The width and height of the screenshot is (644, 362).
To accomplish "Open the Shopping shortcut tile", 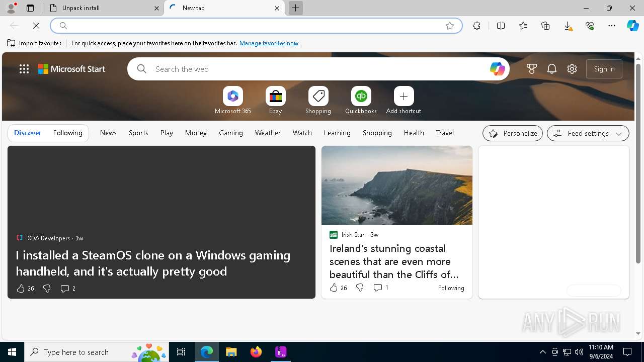I will [x=318, y=100].
